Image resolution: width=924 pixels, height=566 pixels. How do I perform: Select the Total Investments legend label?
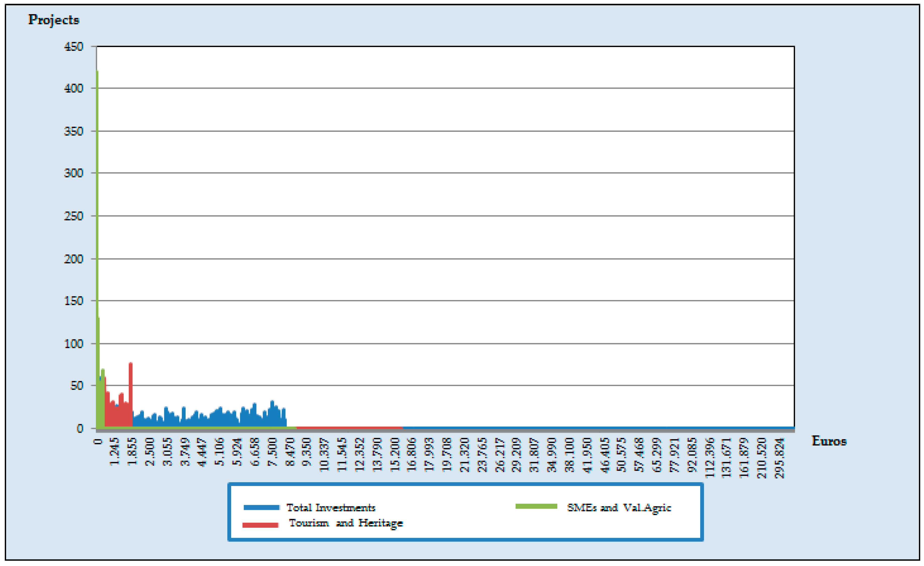pos(331,508)
